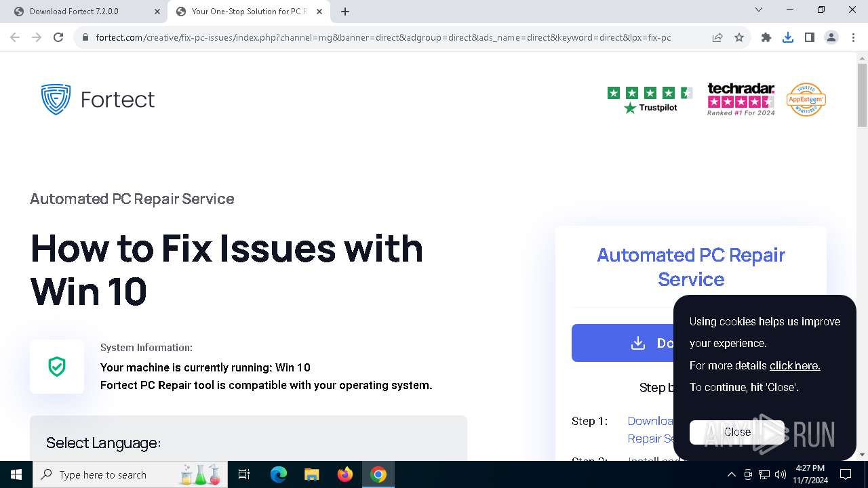Viewport: 868px width, 488px height.
Task: Click the taskbar search box
Action: pos(130,474)
